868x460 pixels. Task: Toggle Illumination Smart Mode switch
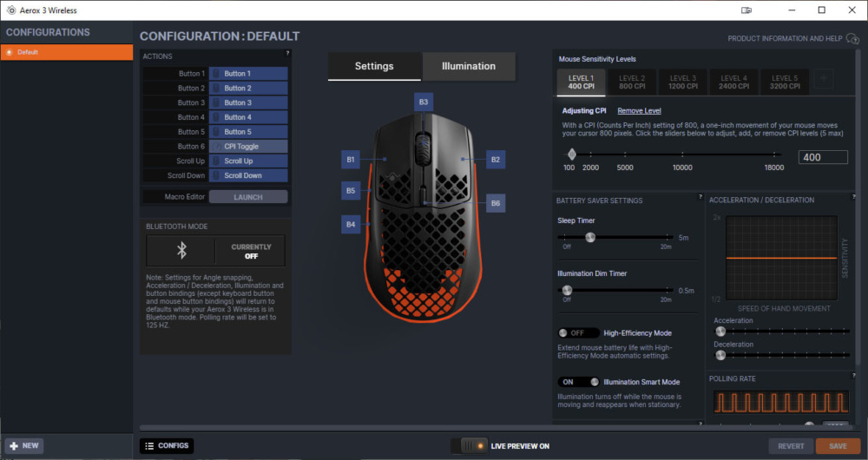[x=578, y=382]
